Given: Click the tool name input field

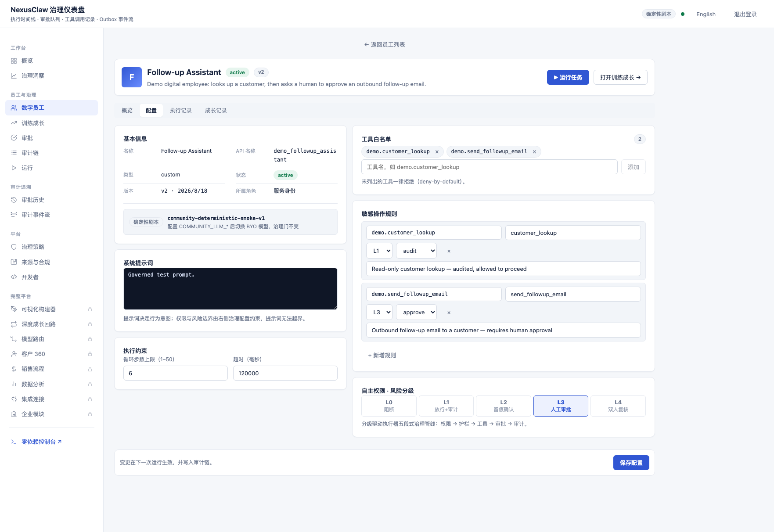Looking at the screenshot, I should point(490,167).
